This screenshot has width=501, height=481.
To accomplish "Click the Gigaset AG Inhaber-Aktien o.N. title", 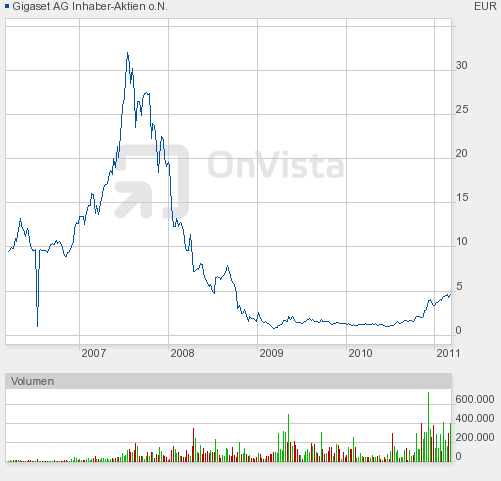I will pyautogui.click(x=90, y=6).
